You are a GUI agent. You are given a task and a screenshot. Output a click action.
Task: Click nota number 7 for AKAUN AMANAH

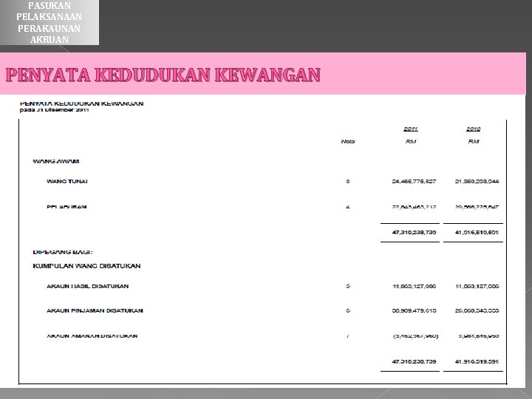(x=348, y=336)
